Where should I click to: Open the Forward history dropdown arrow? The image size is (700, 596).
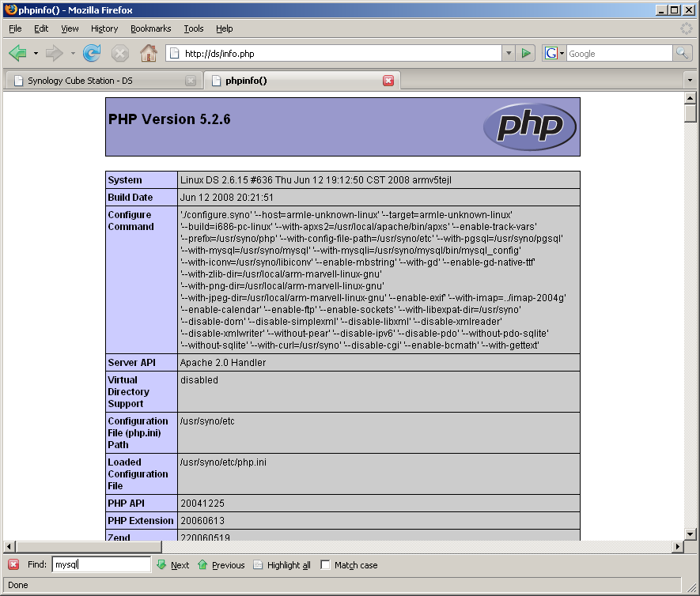73,54
